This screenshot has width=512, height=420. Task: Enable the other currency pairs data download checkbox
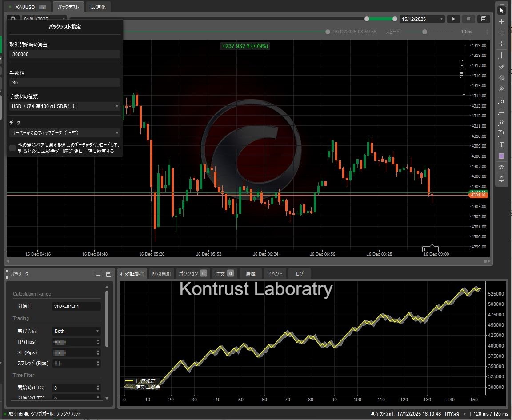tap(12, 148)
